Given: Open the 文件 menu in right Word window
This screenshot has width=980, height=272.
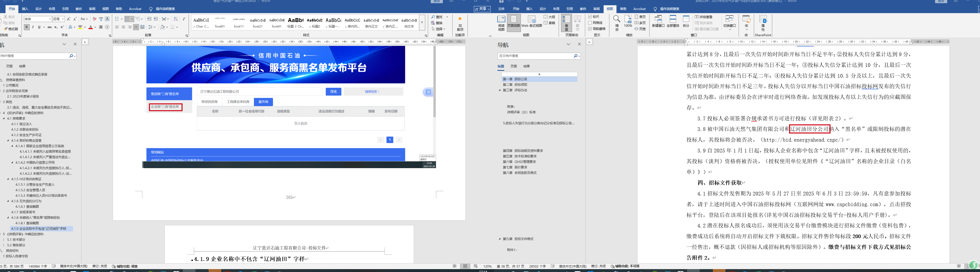Looking at the screenshot, I should click(501, 9).
